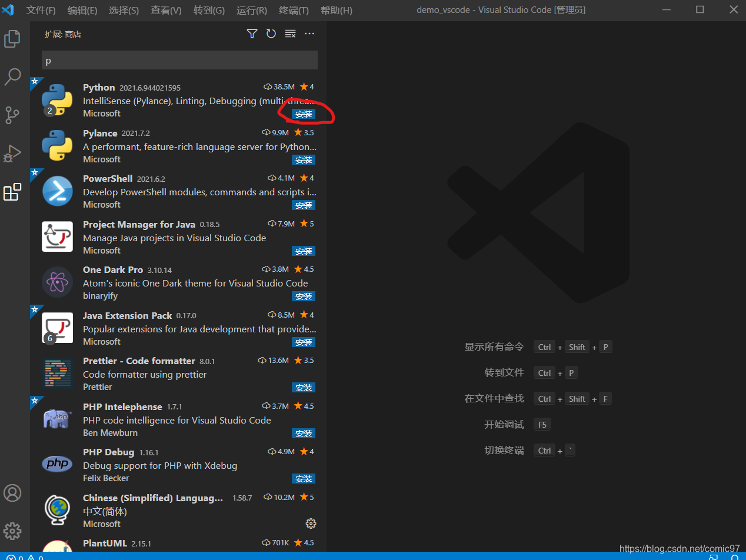Open the 运行(R) menu
This screenshot has height=560, width=746.
pos(251,10)
